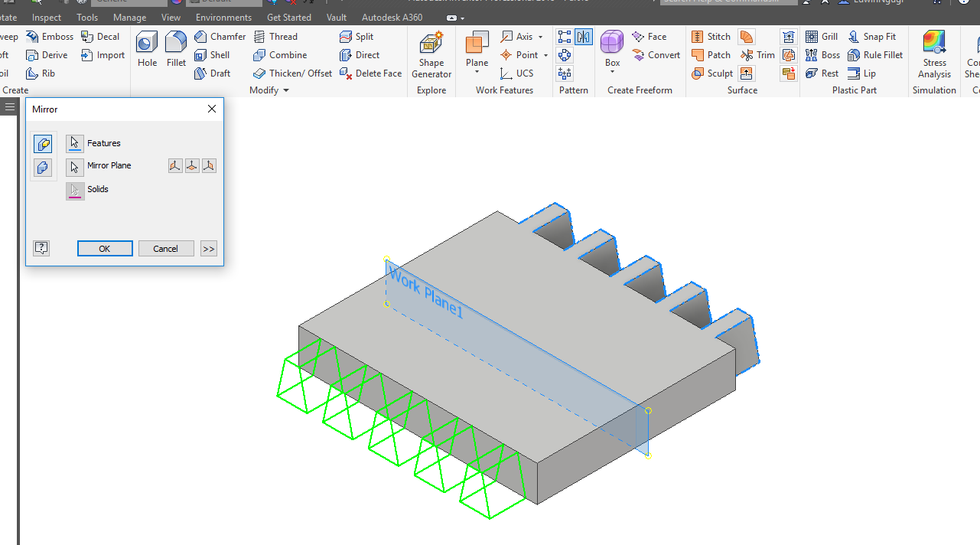Enable Mirror individual features mode
The width and height of the screenshot is (980, 545).
(43, 144)
